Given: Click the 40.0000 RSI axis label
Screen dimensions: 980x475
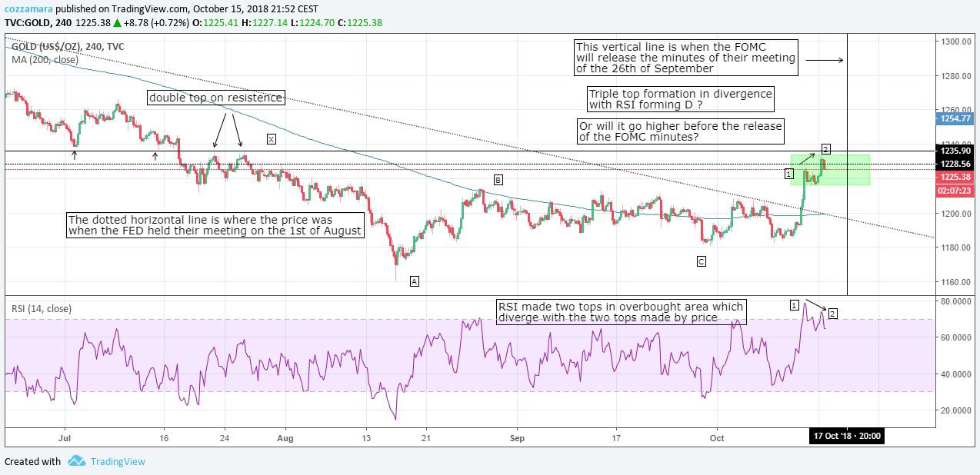Looking at the screenshot, I should tap(956, 374).
